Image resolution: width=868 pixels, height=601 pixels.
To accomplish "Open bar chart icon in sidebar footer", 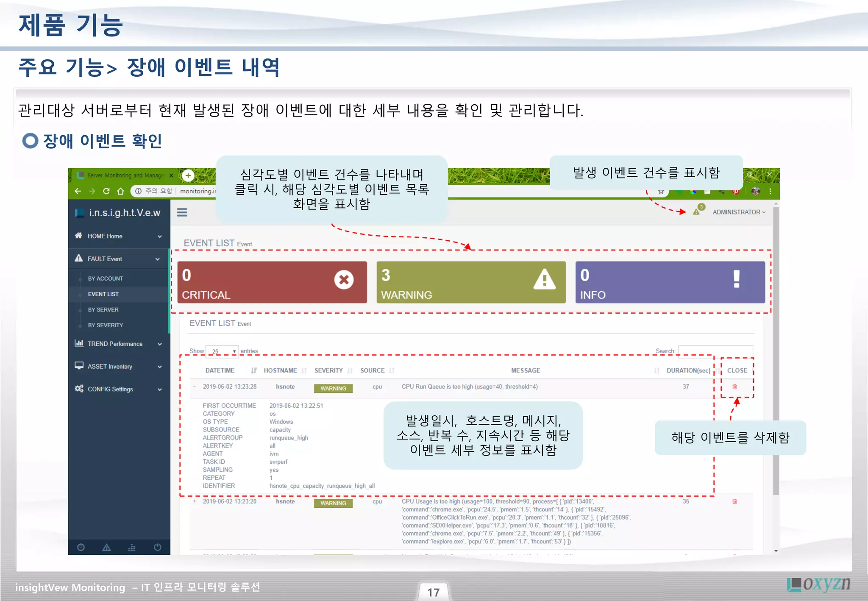I will point(132,547).
